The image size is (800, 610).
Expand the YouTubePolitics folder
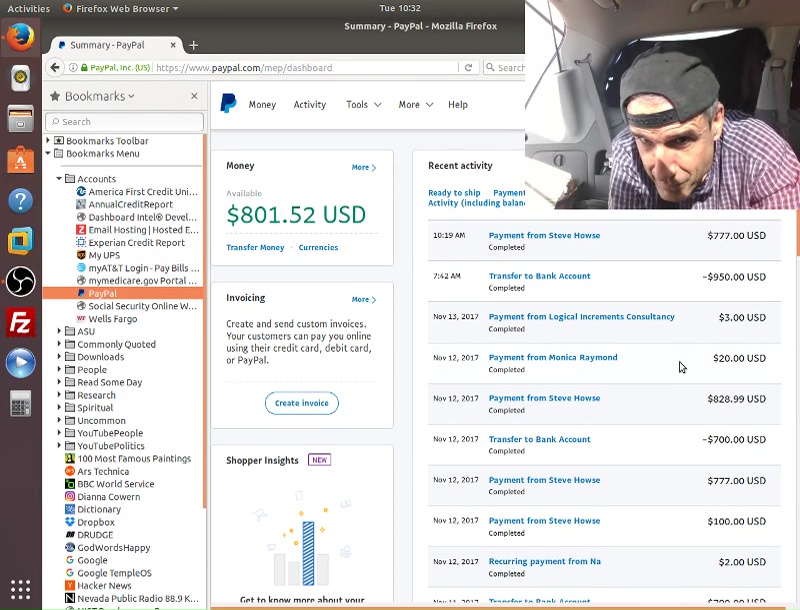pyautogui.click(x=59, y=446)
